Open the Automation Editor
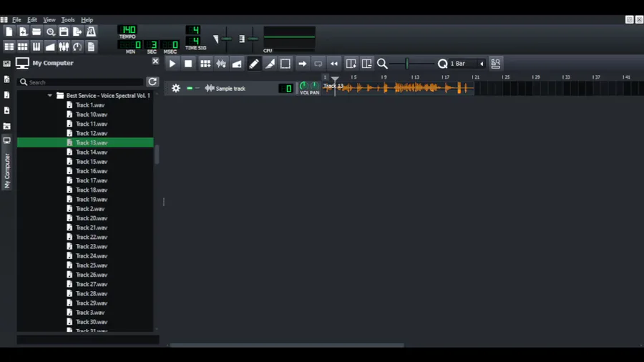644x362 pixels. 50,47
